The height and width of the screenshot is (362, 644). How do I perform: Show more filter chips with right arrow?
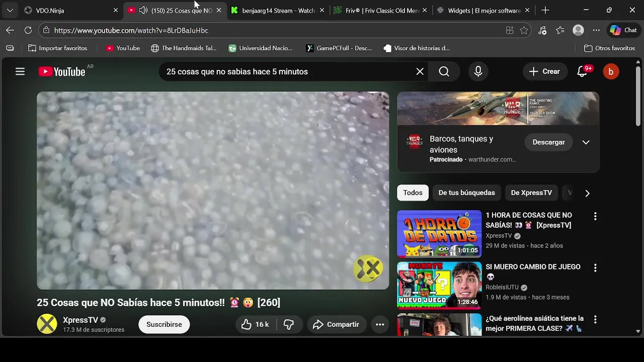[587, 193]
